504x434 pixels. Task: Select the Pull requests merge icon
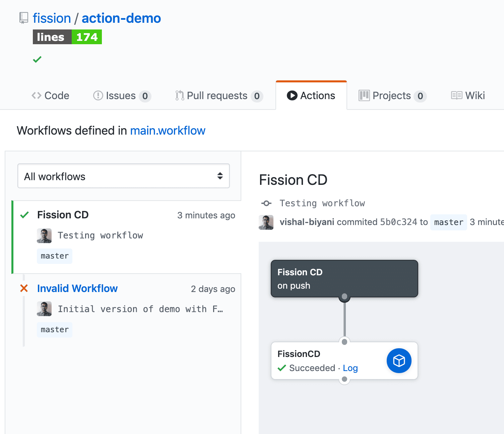click(179, 96)
